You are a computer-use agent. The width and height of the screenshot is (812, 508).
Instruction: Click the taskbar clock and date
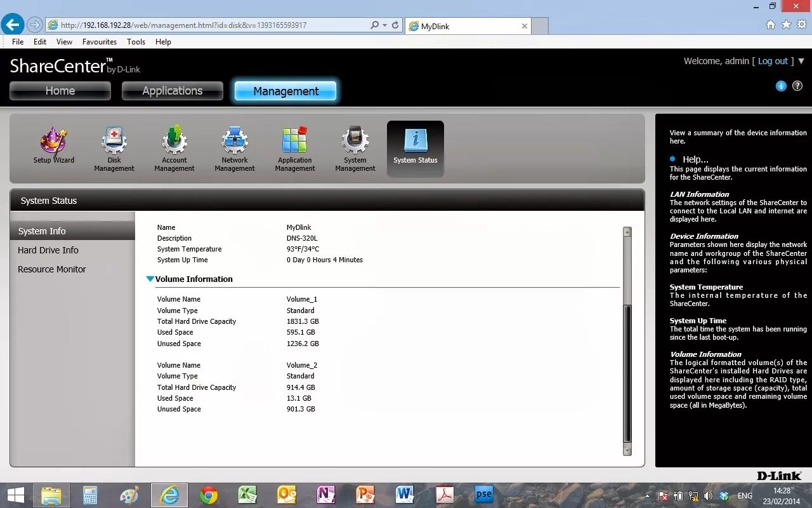782,496
